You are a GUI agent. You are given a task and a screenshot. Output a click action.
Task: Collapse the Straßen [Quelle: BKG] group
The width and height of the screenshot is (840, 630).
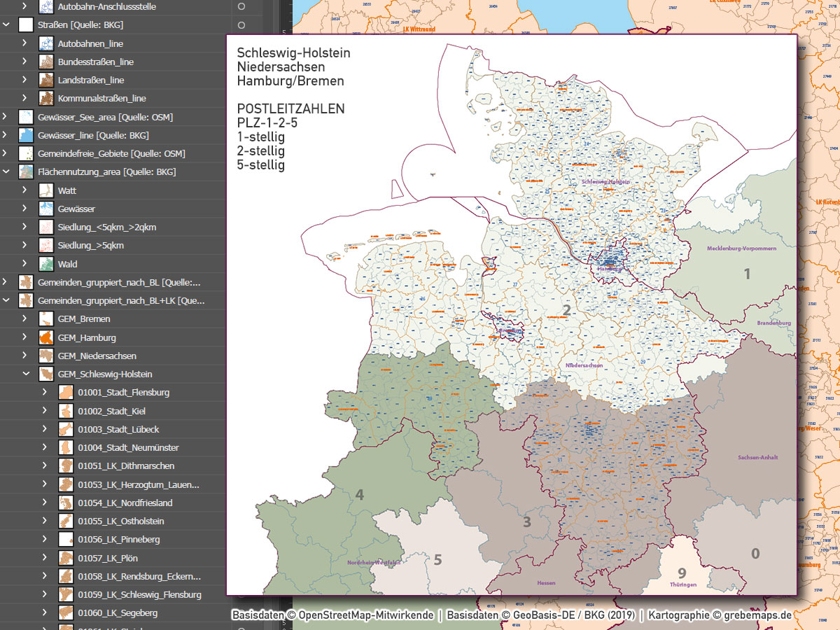point(6,24)
